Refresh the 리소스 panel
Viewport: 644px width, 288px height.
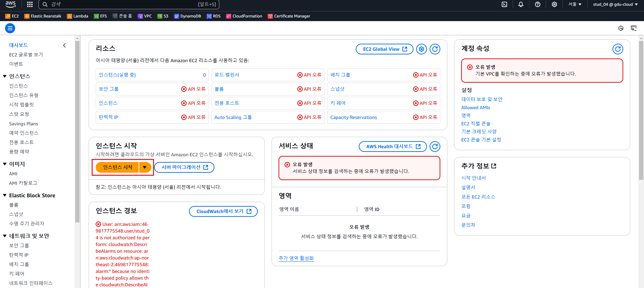pyautogui.click(x=435, y=49)
